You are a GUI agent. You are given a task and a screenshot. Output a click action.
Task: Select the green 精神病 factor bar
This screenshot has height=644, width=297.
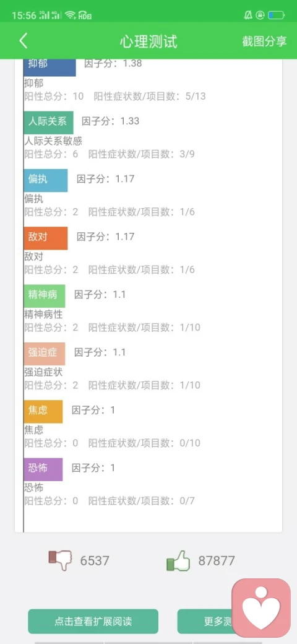tap(45, 296)
